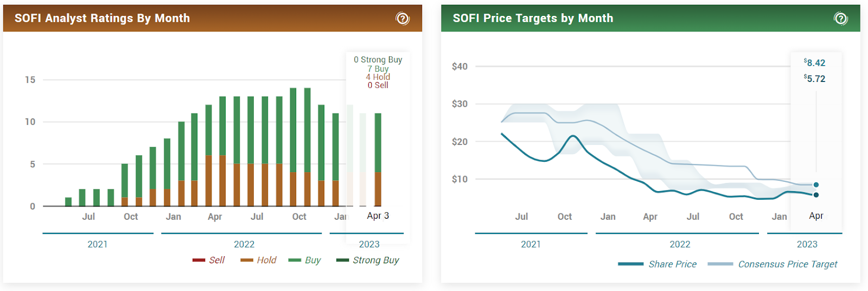Click the 2023 label under price targets
This screenshot has width=868, height=291.
(807, 244)
